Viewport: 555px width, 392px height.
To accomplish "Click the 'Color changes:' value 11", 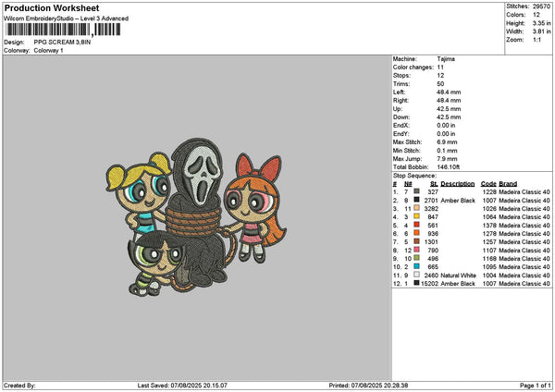I will pyautogui.click(x=440, y=67).
